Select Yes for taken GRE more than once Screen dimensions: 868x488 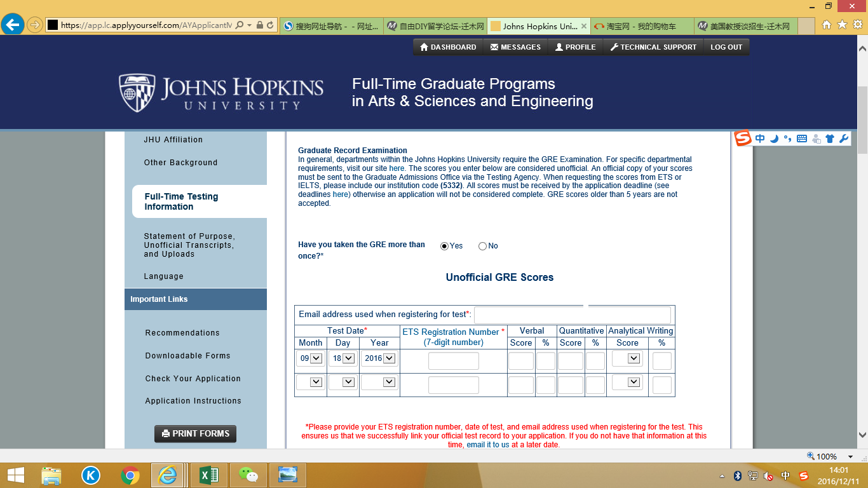click(x=444, y=246)
